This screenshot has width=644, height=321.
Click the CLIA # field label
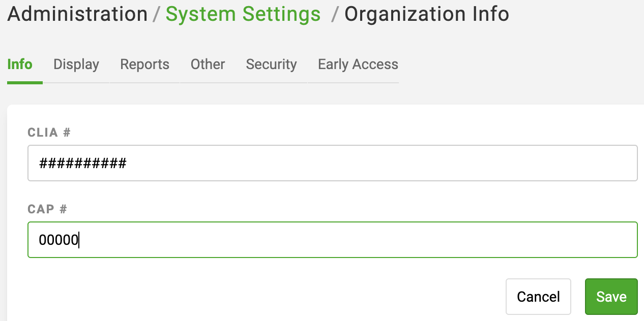[49, 133]
